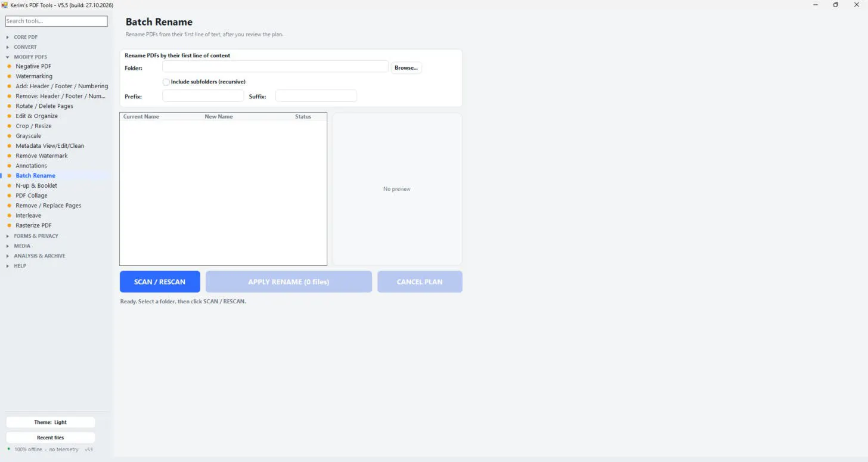Click the New Name column header
The image size is (868, 462).
(x=219, y=117)
